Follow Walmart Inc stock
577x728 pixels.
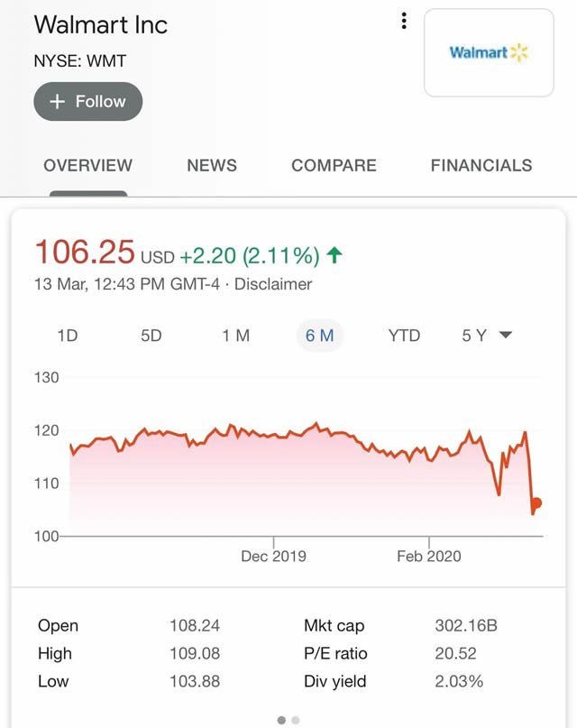coord(87,102)
